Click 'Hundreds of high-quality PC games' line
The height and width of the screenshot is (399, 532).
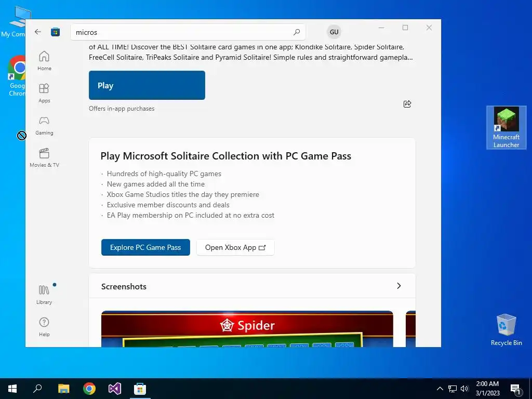click(164, 174)
